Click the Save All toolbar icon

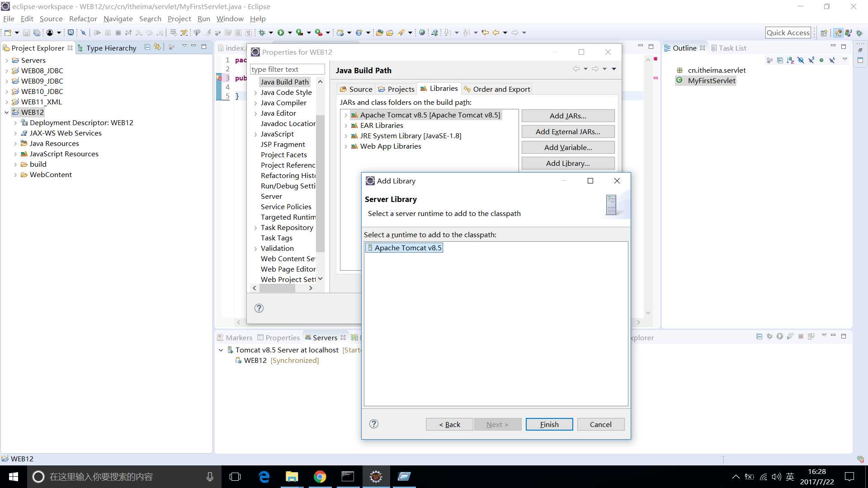(x=37, y=33)
